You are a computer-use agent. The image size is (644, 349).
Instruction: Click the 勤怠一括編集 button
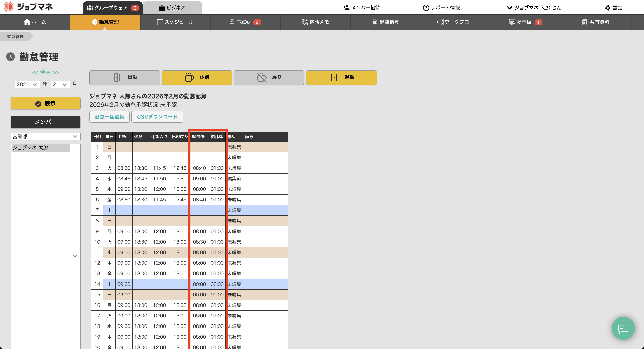pyautogui.click(x=109, y=117)
